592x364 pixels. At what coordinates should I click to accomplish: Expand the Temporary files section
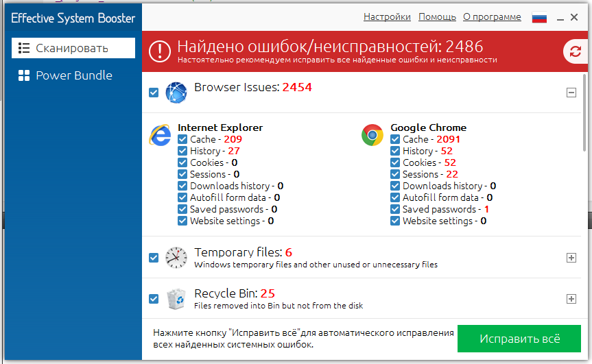coord(571,258)
